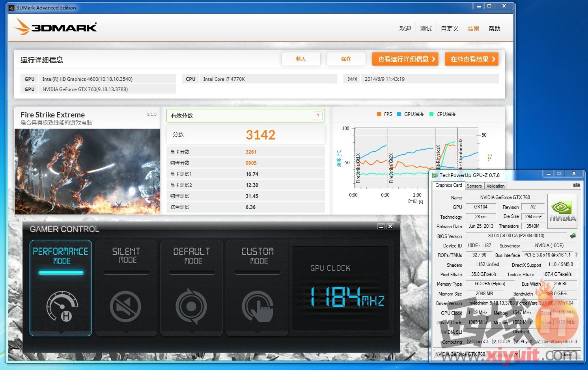588x370 pixels.
Task: Click the Silent Mode muted speaker icon
Action: tap(125, 307)
